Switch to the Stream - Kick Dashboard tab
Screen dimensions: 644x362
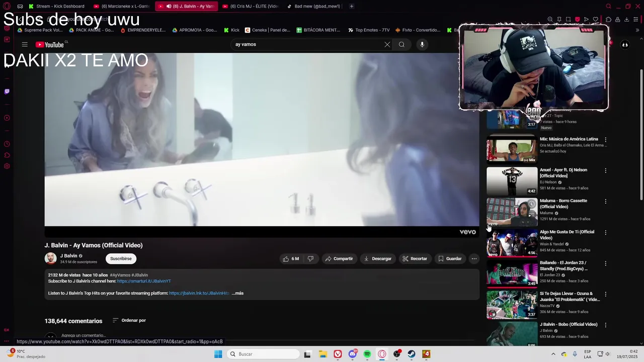[57, 6]
